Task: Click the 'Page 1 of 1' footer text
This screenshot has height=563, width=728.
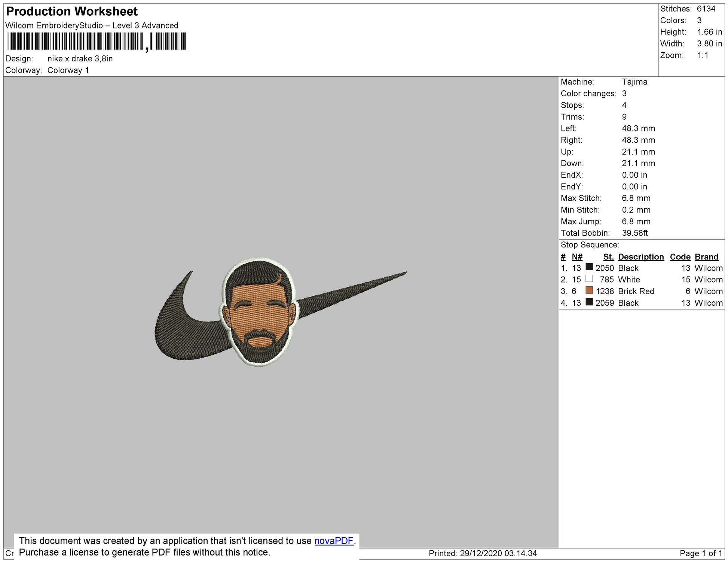Action: coord(700,553)
